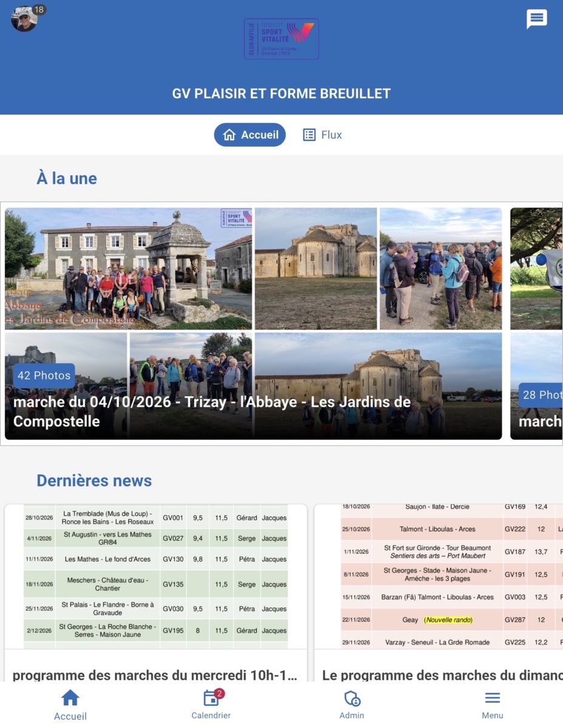Image resolution: width=563 pixels, height=728 pixels.
Task: Open Calendrier in the bottom navigation
Action: click(211, 704)
